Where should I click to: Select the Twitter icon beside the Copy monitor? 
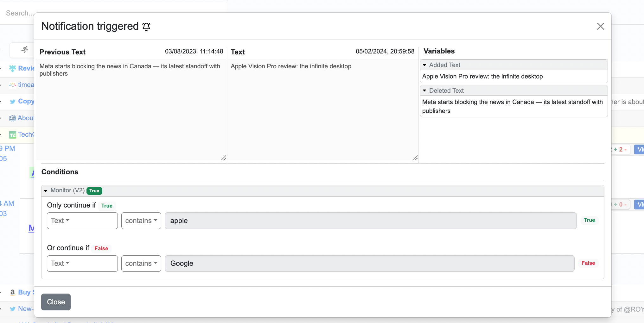(13, 102)
